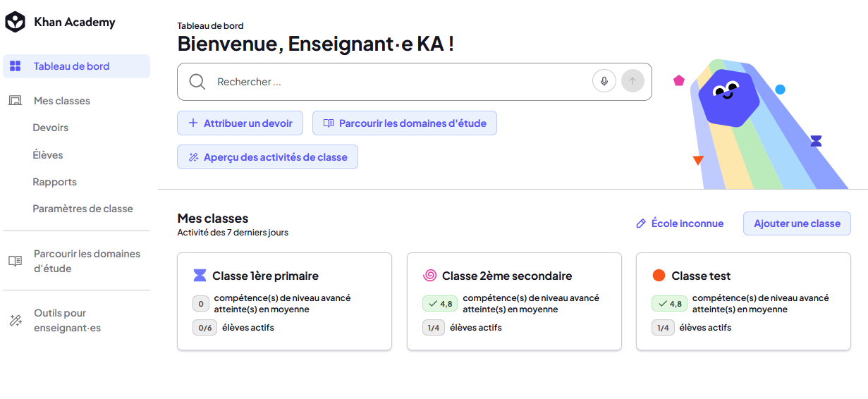Click the Mes classes chalkboard icon
This screenshot has height=399, width=868.
(15, 101)
